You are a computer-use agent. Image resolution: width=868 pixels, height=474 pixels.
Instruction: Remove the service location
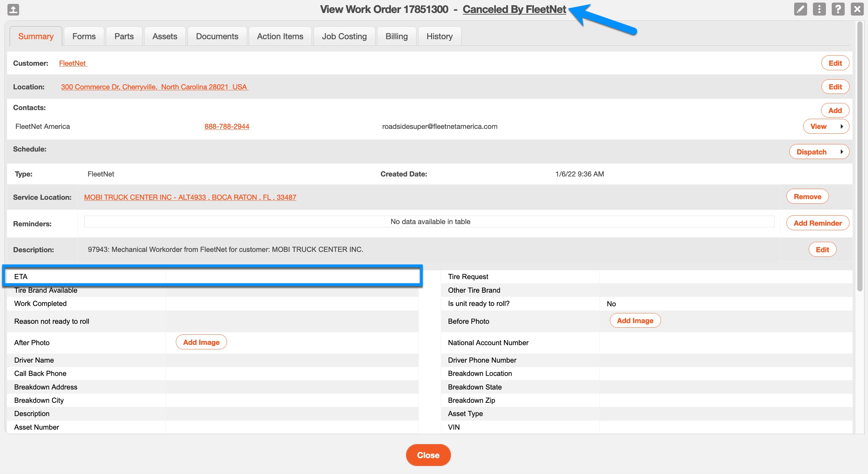pos(807,197)
